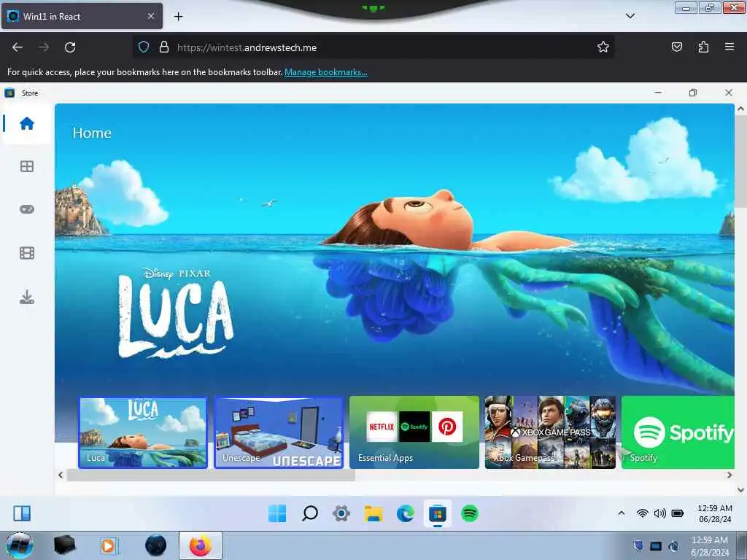The image size is (747, 560).
Task: Click the carousel left scroll arrow
Action: tap(61, 475)
